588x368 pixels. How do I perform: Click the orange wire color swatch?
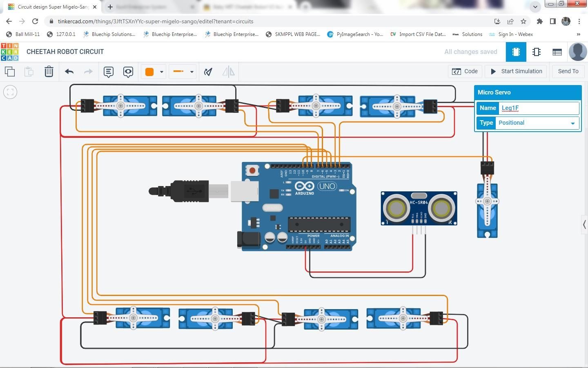click(149, 72)
